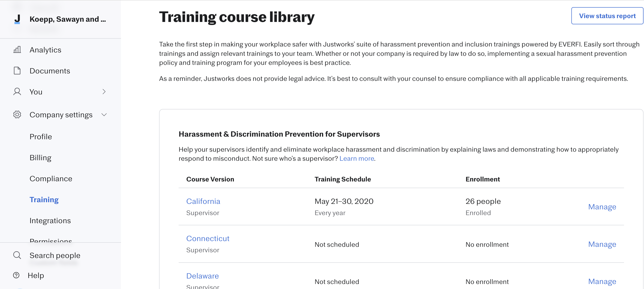Open Analytics in the sidebar

(45, 50)
